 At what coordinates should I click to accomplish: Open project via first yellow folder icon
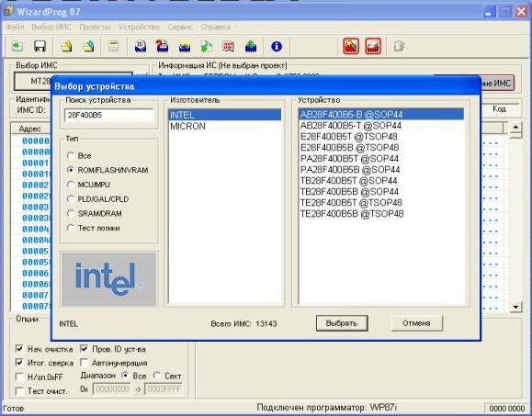point(66,46)
